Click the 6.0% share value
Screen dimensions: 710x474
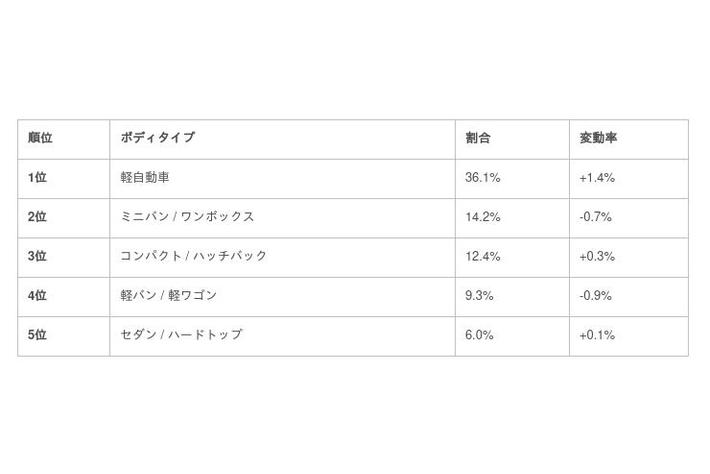[x=479, y=335]
